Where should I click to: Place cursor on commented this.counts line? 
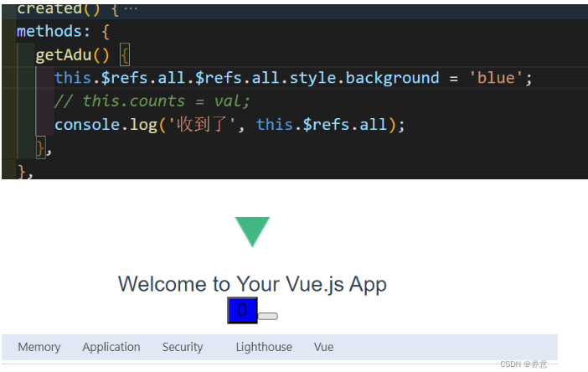152,101
